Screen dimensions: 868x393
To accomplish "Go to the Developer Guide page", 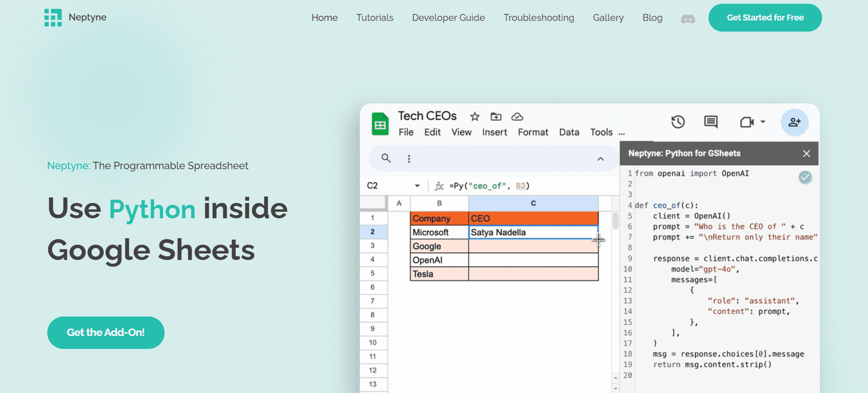I will (x=448, y=17).
